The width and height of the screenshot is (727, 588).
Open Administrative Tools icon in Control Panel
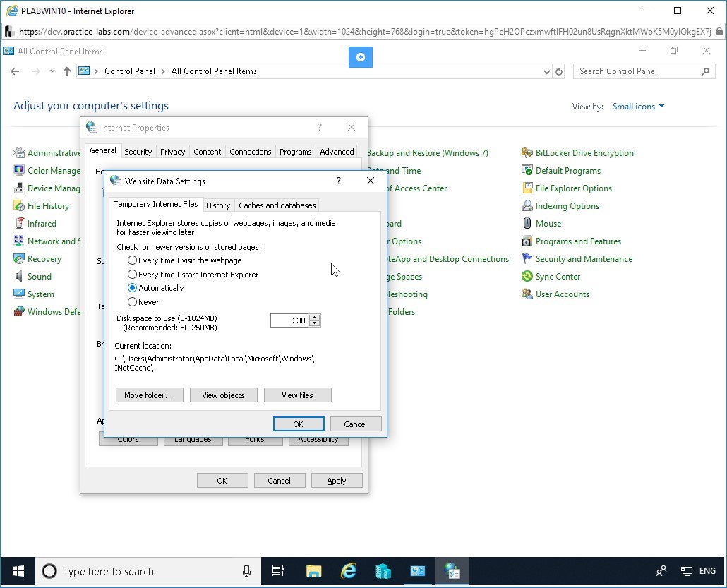point(19,152)
